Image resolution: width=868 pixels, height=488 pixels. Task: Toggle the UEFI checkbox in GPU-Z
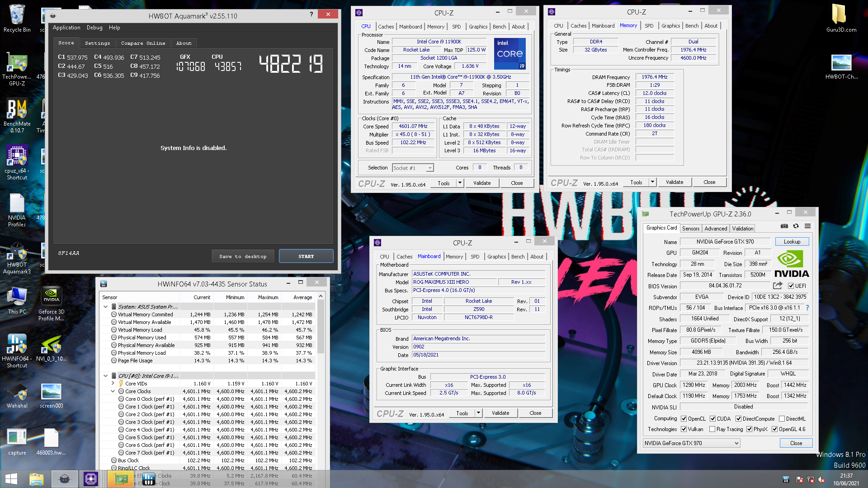click(x=791, y=286)
